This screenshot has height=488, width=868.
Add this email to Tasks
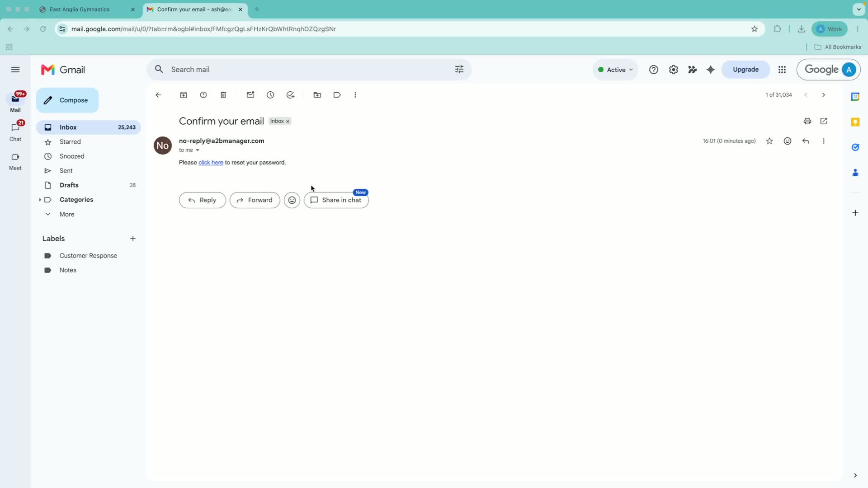[x=290, y=95]
